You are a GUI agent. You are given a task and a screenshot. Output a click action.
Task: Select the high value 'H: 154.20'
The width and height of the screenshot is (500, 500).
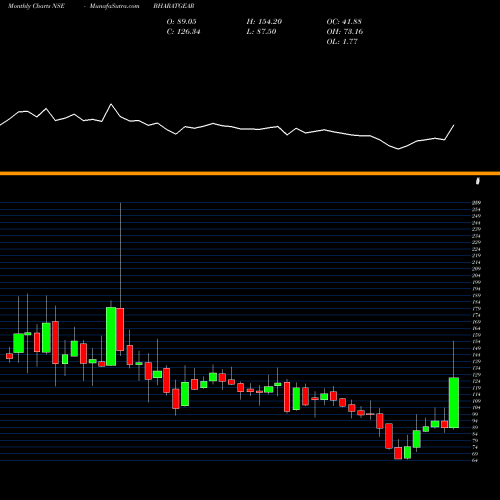264,22
